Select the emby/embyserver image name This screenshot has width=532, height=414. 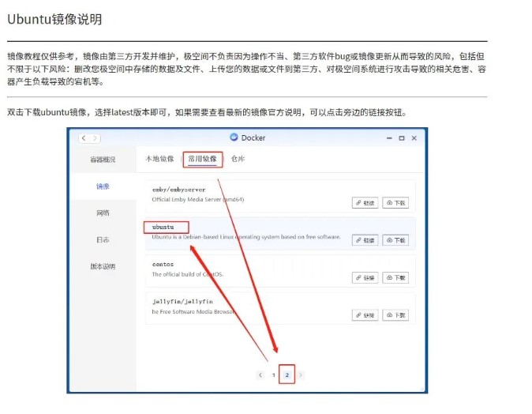tap(179, 190)
